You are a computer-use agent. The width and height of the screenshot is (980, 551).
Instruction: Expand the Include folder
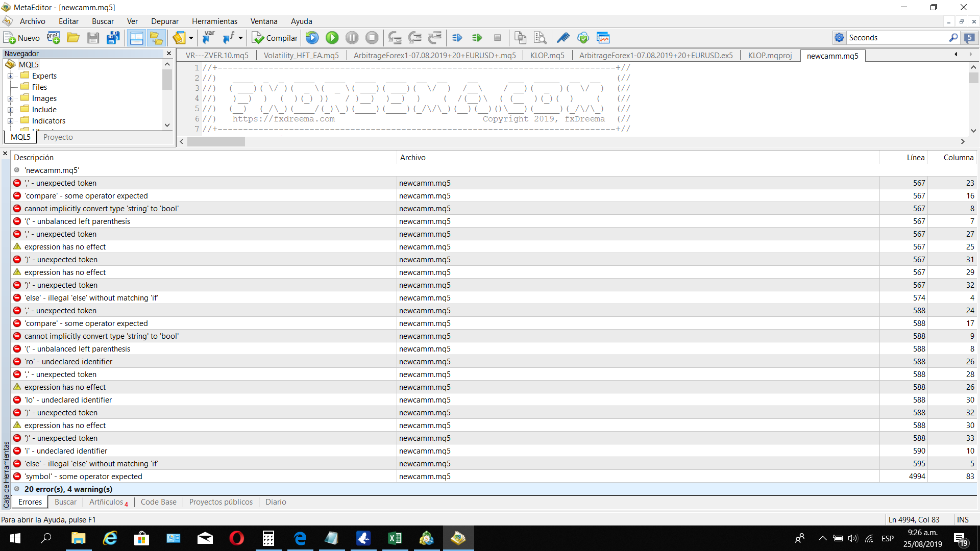tap(10, 110)
